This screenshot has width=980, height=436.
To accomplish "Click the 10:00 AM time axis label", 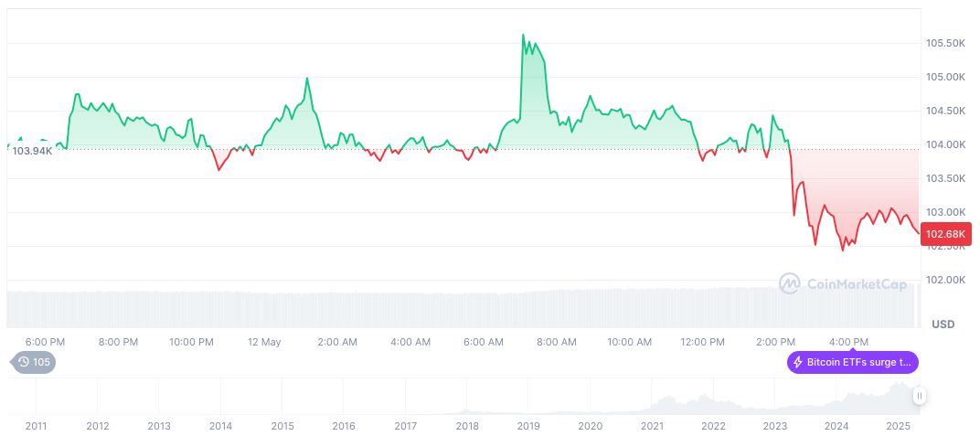I will click(x=630, y=342).
